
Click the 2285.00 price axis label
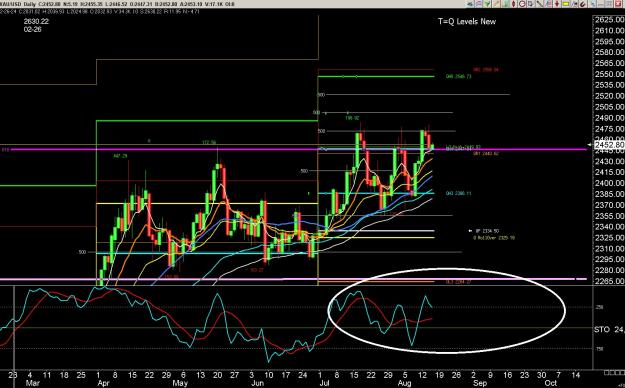[609, 281]
